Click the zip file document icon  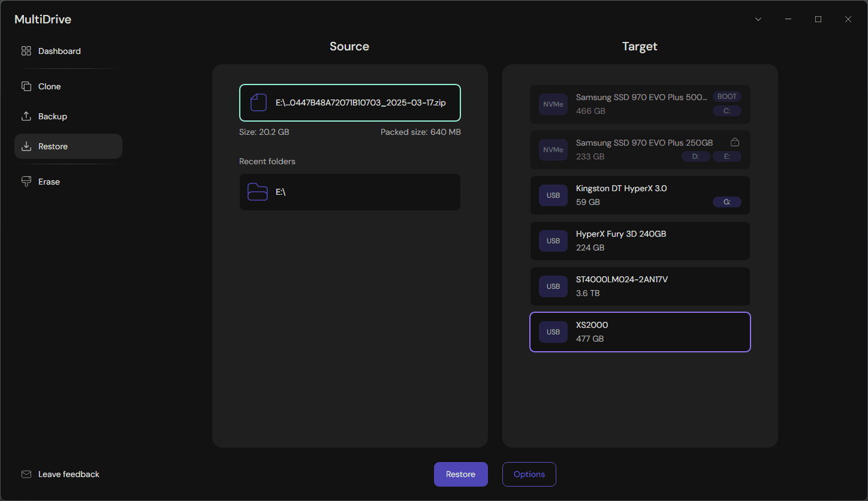[258, 102]
